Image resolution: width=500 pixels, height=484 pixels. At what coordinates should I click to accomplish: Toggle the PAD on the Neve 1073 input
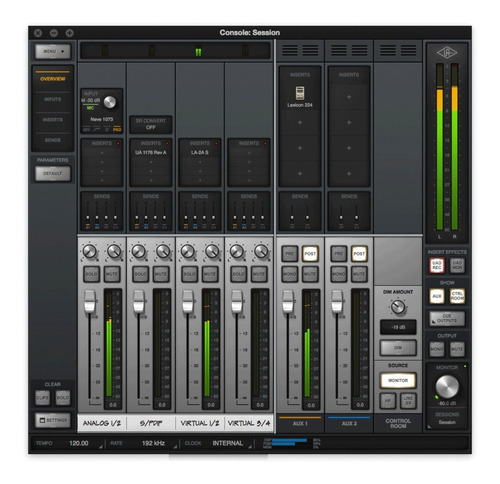[x=117, y=129]
